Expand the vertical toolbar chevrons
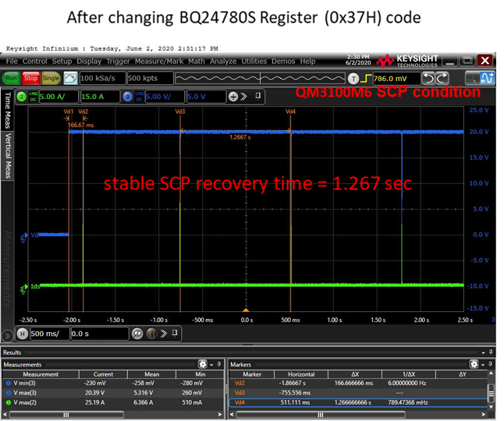504x421 pixels. 244,97
